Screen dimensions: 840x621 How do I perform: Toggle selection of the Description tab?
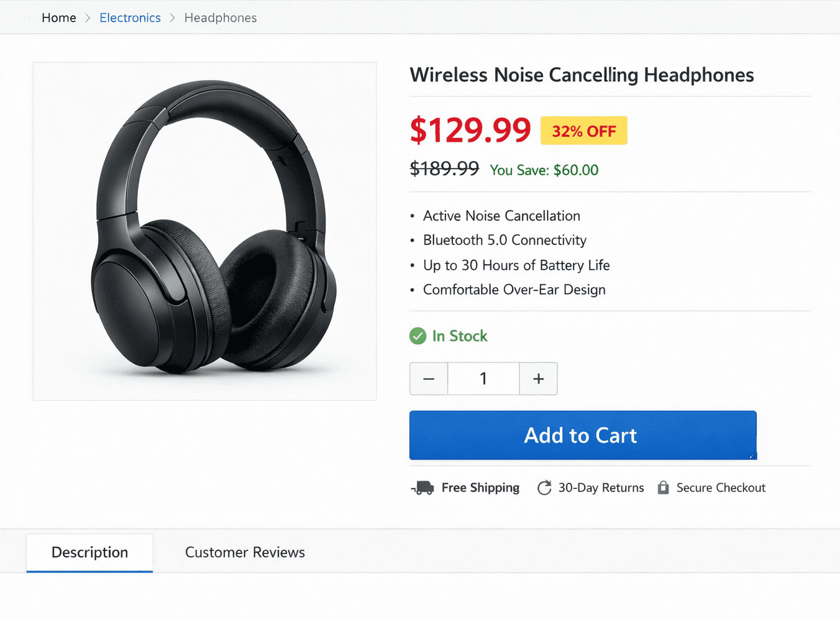89,552
